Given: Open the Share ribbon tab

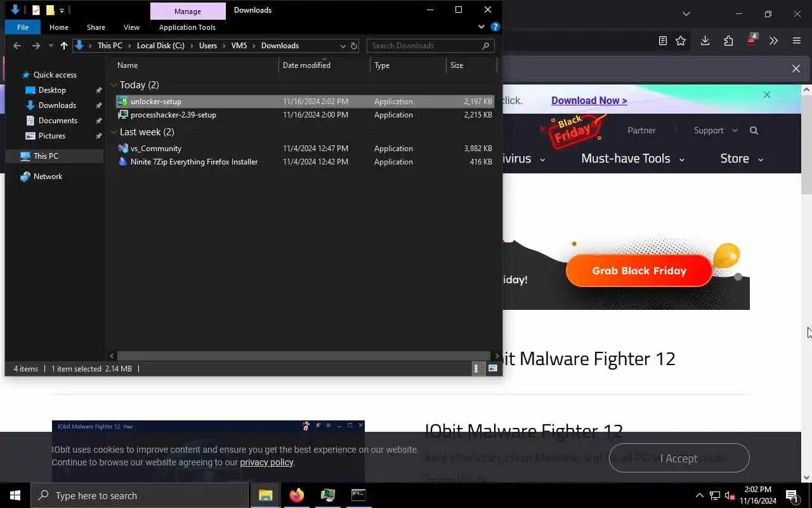Looking at the screenshot, I should [x=96, y=27].
